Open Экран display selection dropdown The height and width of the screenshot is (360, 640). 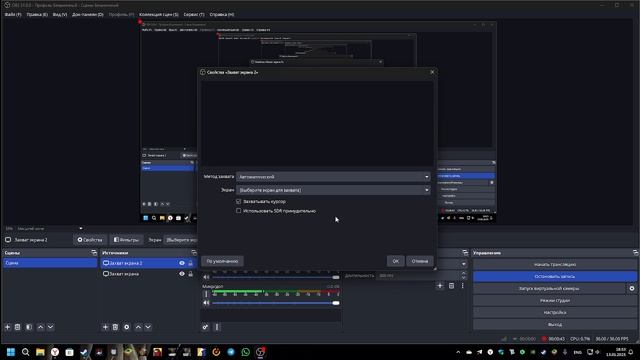point(333,190)
